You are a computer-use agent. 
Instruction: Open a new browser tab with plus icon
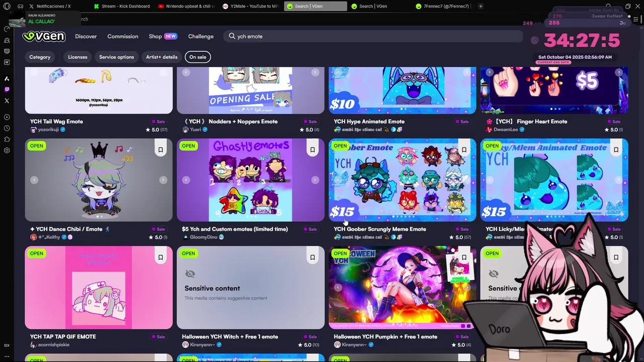480,7
